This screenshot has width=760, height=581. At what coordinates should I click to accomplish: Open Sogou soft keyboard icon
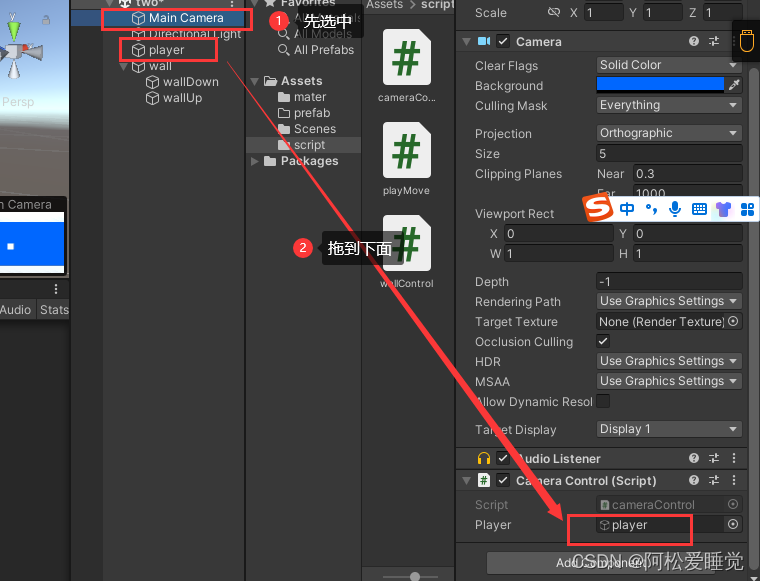(699, 209)
